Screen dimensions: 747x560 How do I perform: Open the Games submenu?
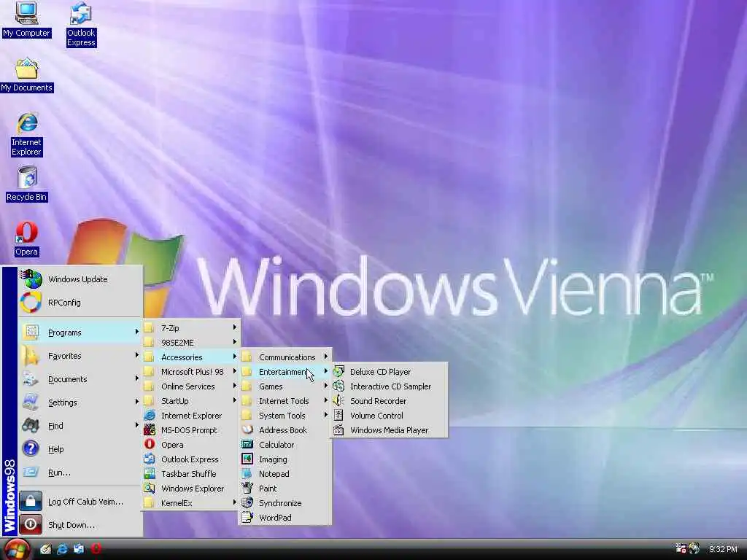285,386
